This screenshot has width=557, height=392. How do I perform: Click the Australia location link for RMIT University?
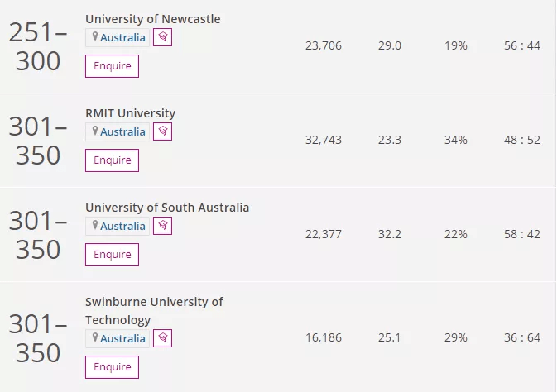pos(122,131)
